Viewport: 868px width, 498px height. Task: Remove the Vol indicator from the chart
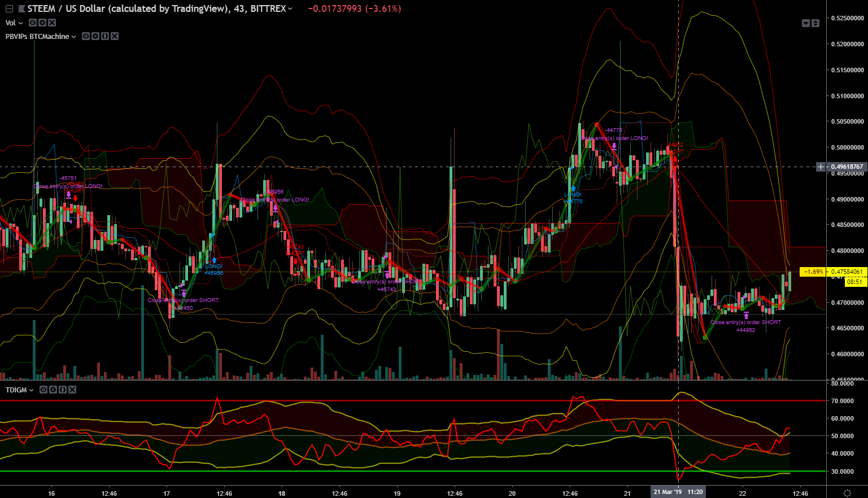coord(52,23)
